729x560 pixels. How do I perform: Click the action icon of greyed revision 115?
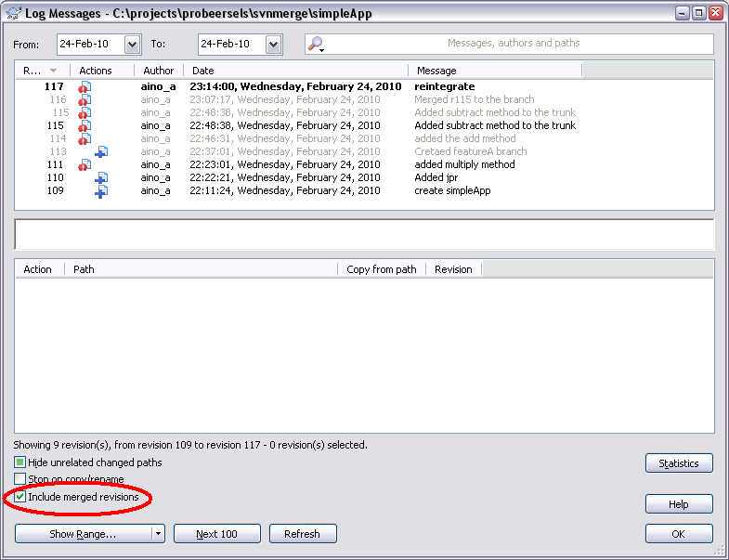point(85,112)
